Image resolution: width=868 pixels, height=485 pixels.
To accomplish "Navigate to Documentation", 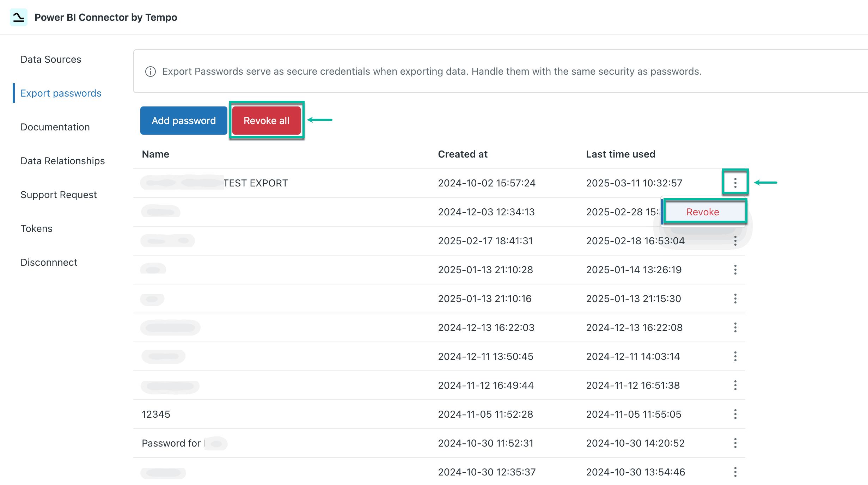I will (55, 127).
